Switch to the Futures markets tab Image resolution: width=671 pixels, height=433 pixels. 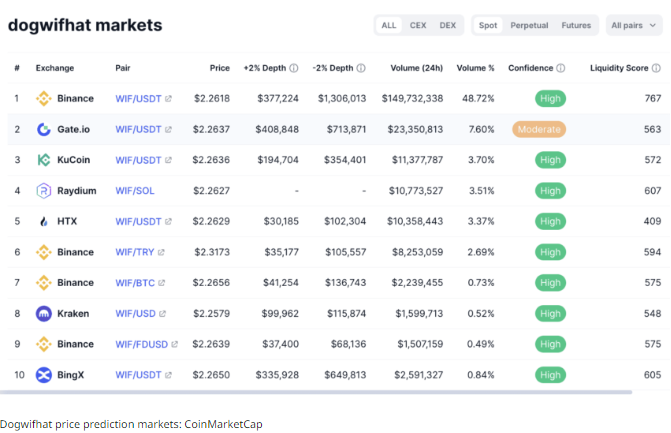click(576, 25)
